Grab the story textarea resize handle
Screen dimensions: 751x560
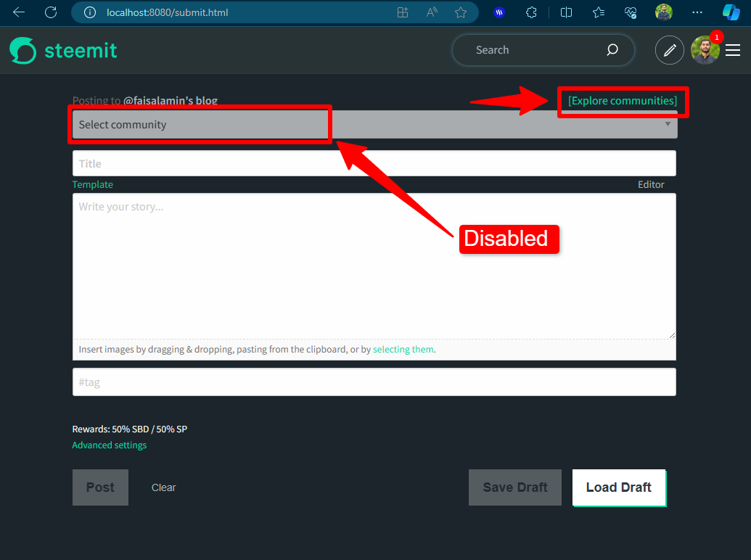click(672, 335)
